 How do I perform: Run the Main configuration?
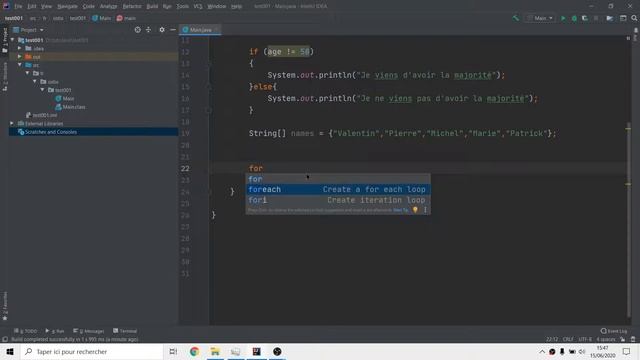[x=563, y=18]
